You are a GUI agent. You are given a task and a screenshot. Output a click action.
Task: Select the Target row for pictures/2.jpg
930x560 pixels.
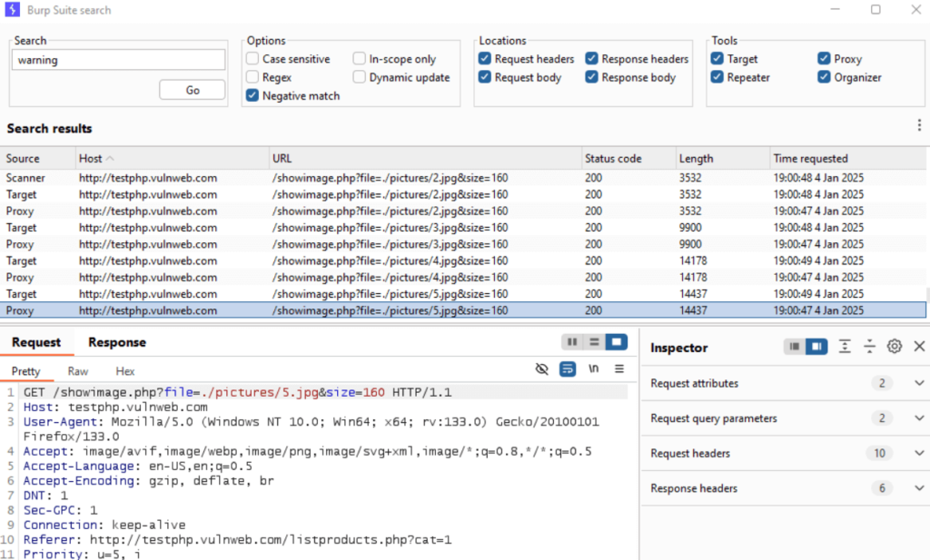pos(463,194)
